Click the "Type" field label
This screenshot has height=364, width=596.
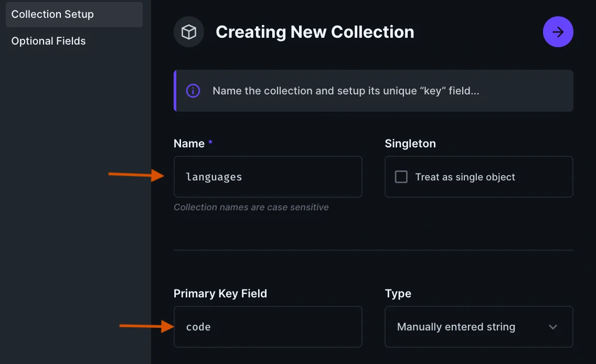pyautogui.click(x=398, y=294)
